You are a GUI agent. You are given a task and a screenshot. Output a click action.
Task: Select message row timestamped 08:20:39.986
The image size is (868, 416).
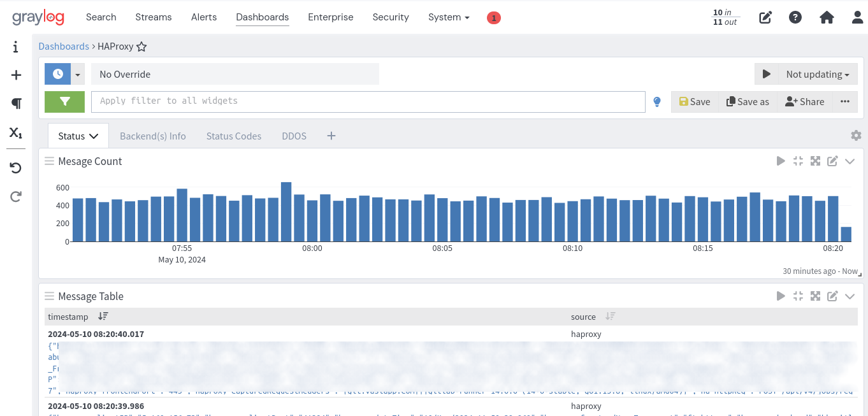click(x=451, y=406)
